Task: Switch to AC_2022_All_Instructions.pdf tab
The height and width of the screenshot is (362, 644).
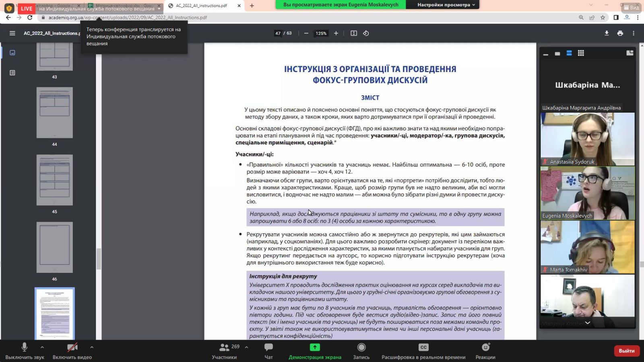Action: click(201, 6)
